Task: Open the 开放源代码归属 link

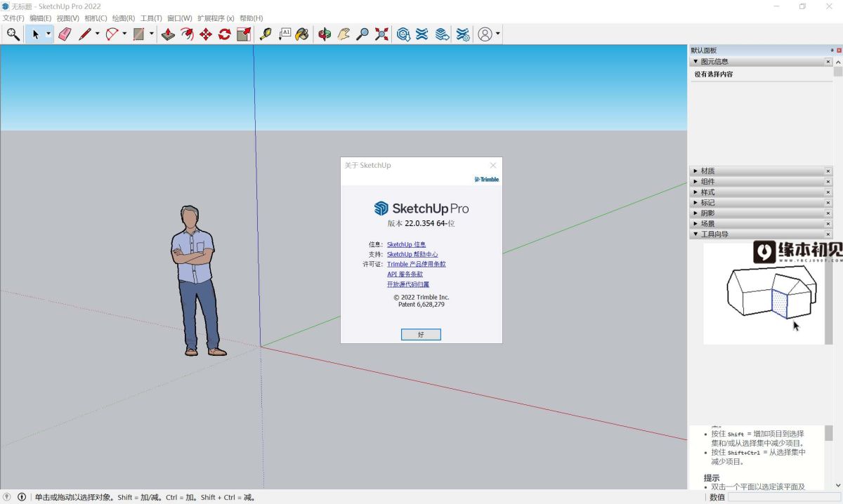Action: [408, 284]
